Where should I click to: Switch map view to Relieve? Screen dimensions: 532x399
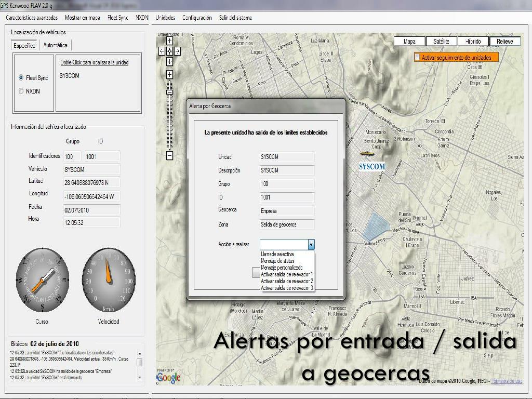pyautogui.click(x=505, y=42)
